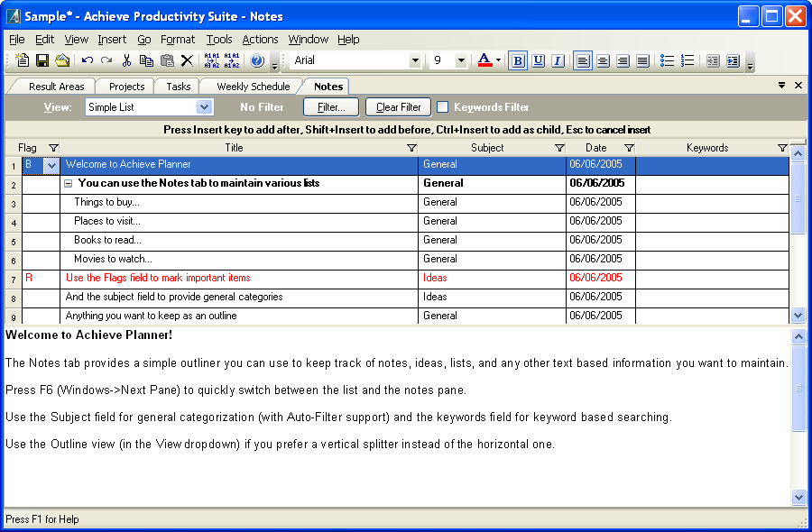812x532 pixels.
Task: Switch to the Result Areas tab
Action: click(57, 87)
